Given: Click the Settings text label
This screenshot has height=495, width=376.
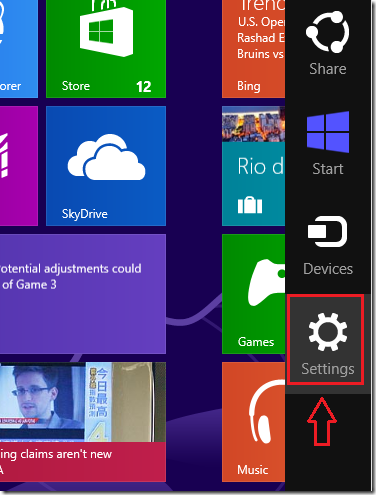Looking at the screenshot, I should coord(328,369).
